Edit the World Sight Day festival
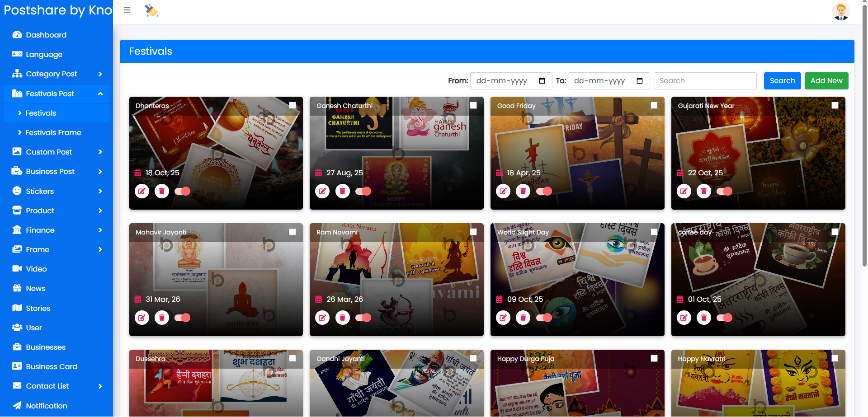The width and height of the screenshot is (868, 417). point(503,318)
